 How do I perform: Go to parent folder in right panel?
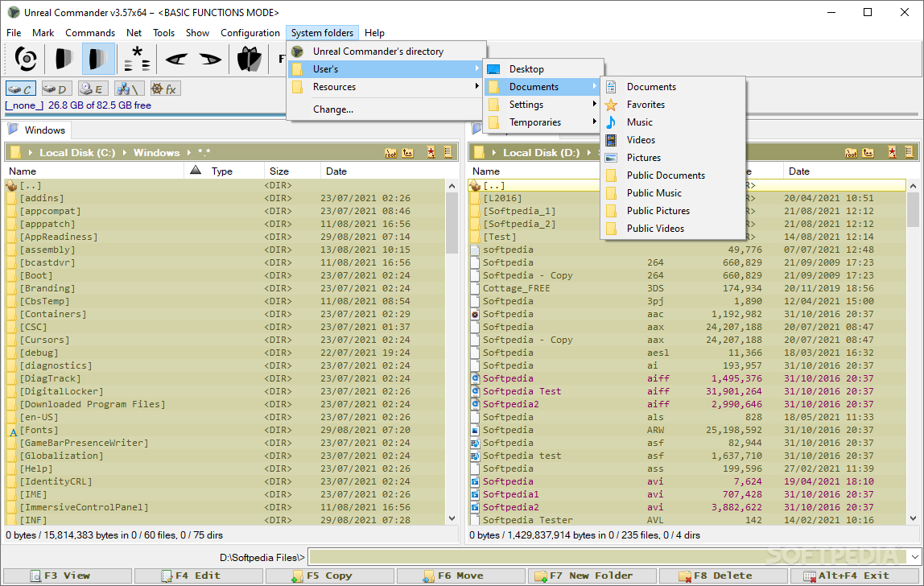868,153
